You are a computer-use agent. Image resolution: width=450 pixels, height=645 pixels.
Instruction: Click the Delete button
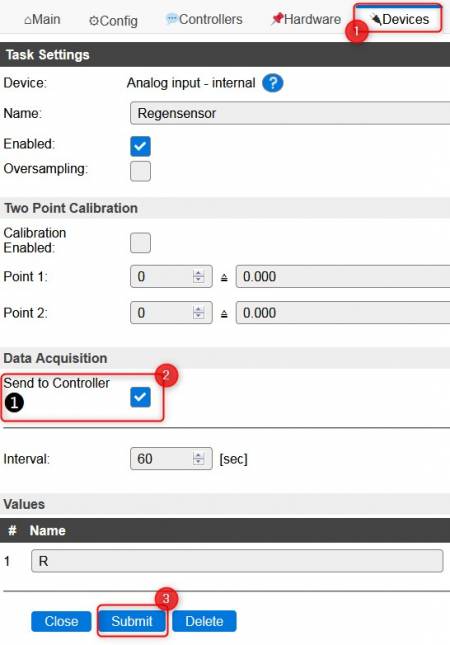pos(204,621)
